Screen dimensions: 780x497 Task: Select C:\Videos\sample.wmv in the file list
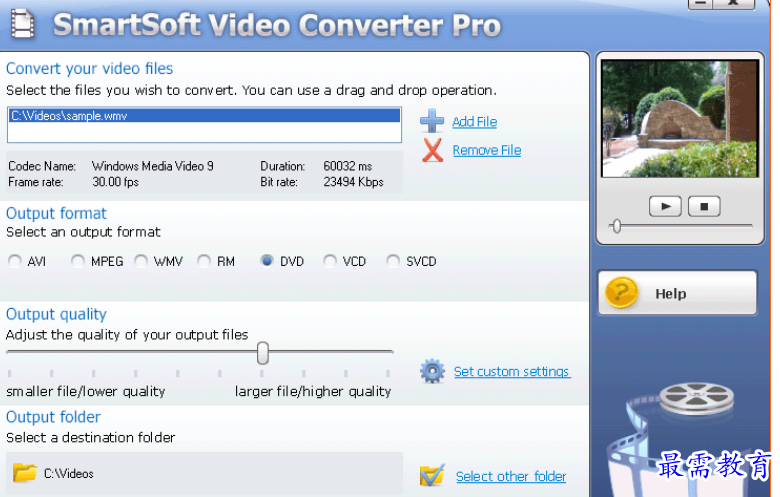(204, 115)
